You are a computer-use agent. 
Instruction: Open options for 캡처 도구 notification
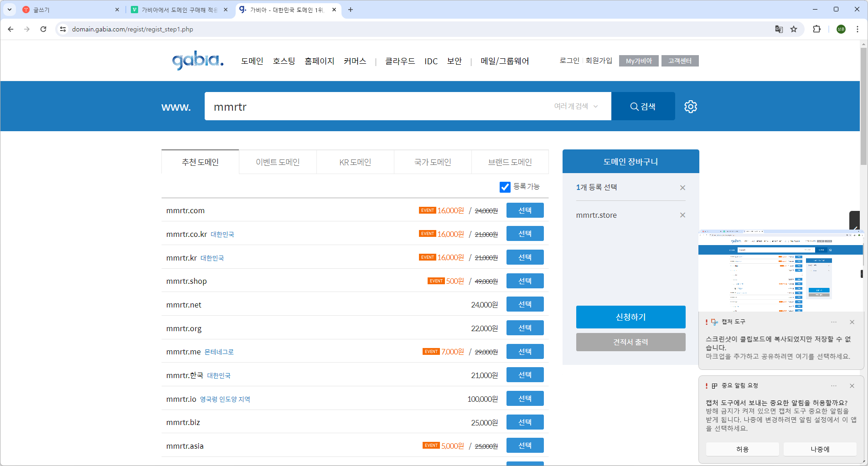(834, 322)
